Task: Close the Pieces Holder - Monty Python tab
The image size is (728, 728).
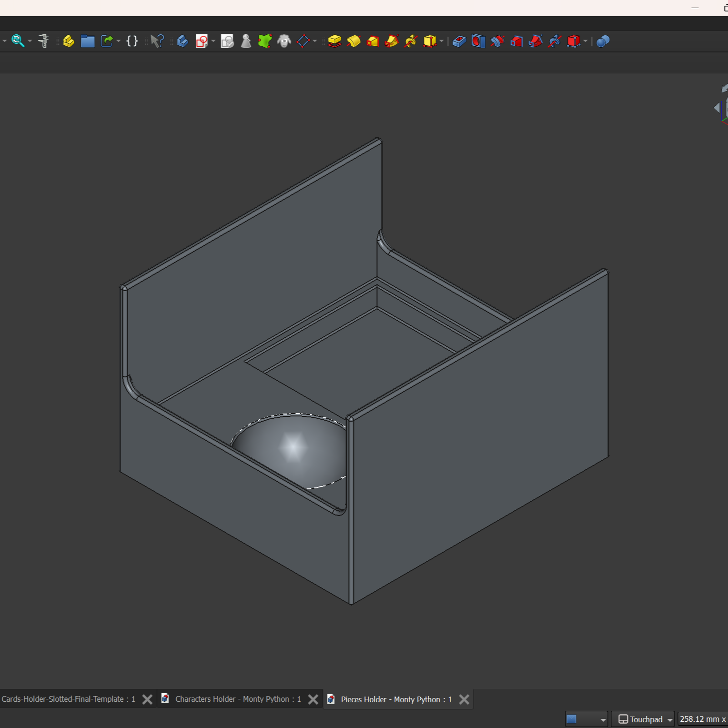Action: tap(464, 699)
